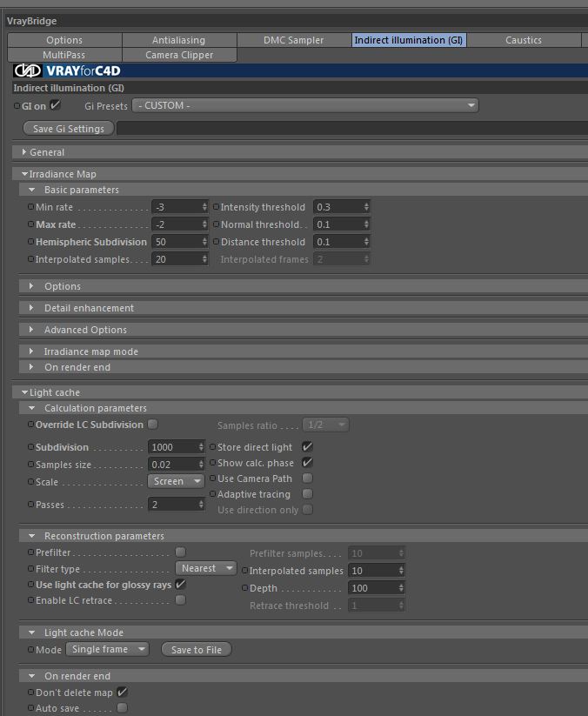Switch to the MultiPass tab
Viewport: 588px width, 716px height.
click(64, 55)
